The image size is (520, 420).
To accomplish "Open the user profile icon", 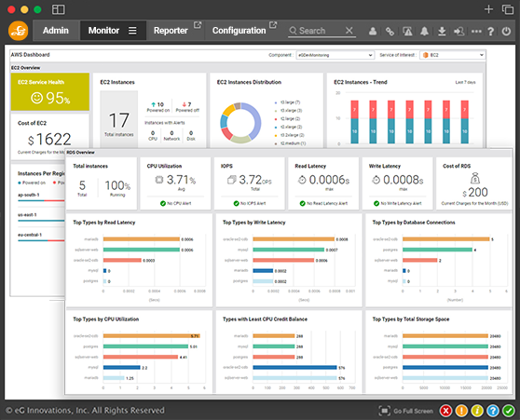I will (x=373, y=31).
